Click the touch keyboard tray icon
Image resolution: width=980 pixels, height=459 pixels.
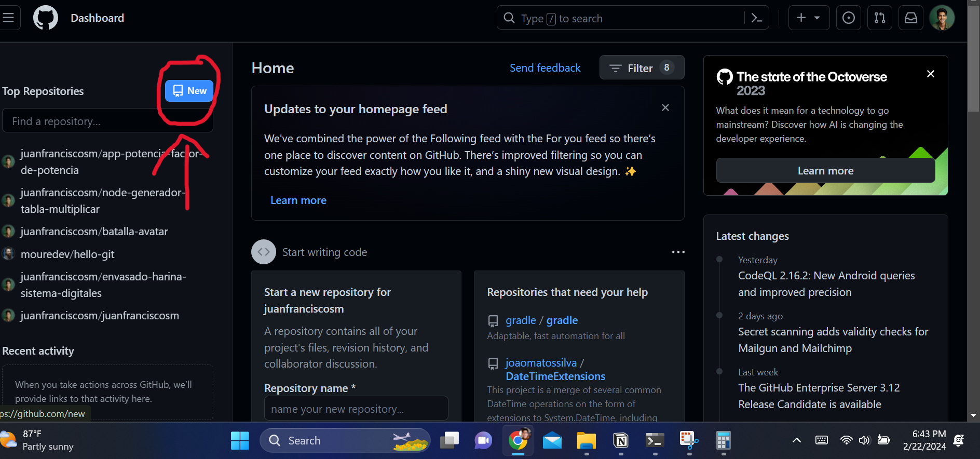[x=822, y=441]
